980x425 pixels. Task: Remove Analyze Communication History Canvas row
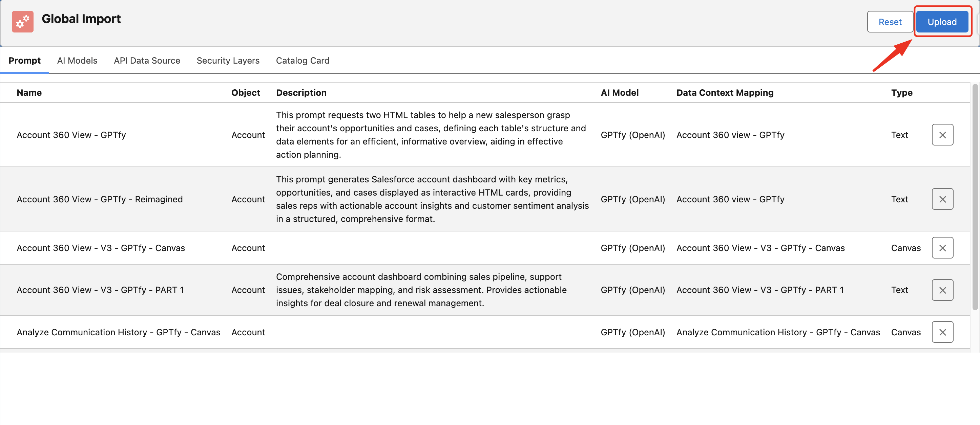[942, 332]
